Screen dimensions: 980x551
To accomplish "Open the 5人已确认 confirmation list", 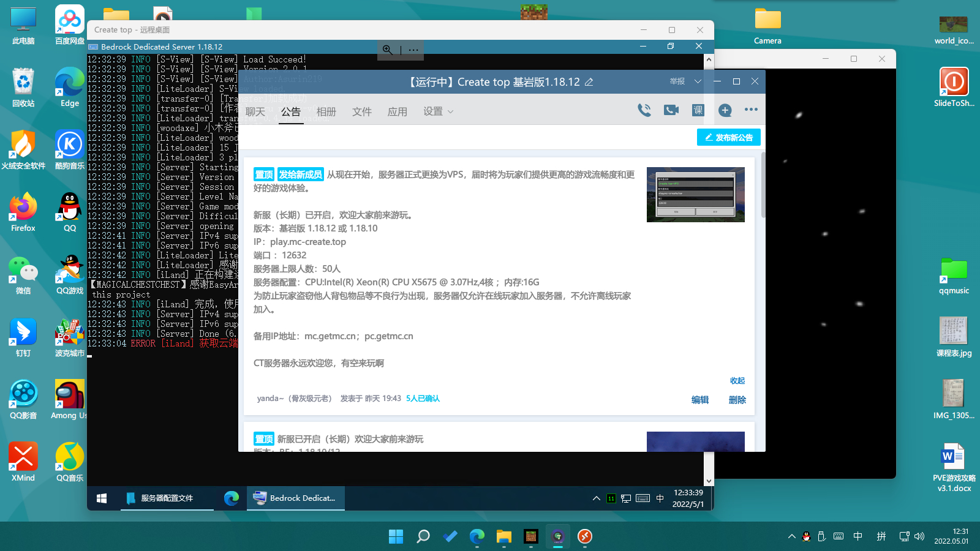I will (423, 399).
